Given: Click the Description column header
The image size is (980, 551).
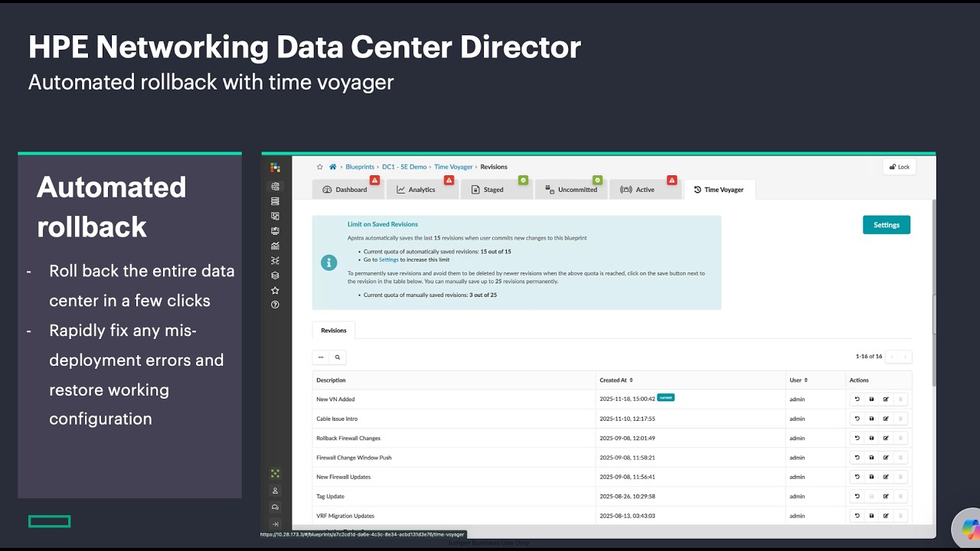Looking at the screenshot, I should coord(331,380).
